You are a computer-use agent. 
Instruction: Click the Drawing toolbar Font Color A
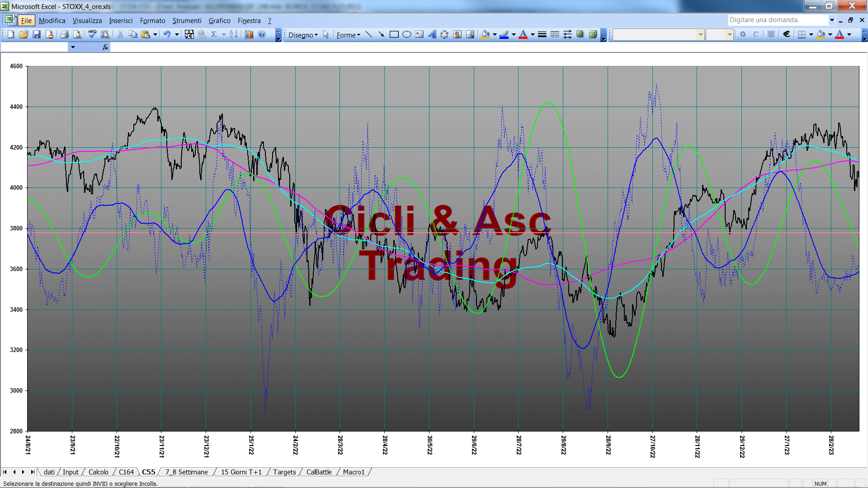(523, 34)
